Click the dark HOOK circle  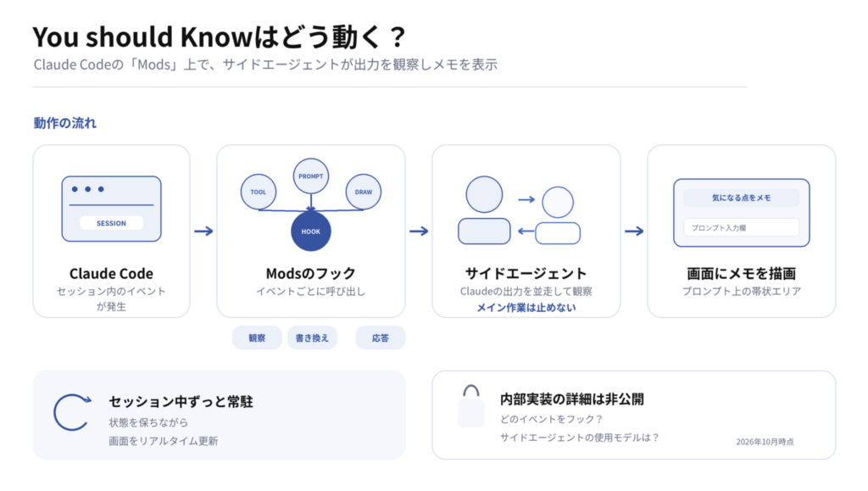pos(310,232)
